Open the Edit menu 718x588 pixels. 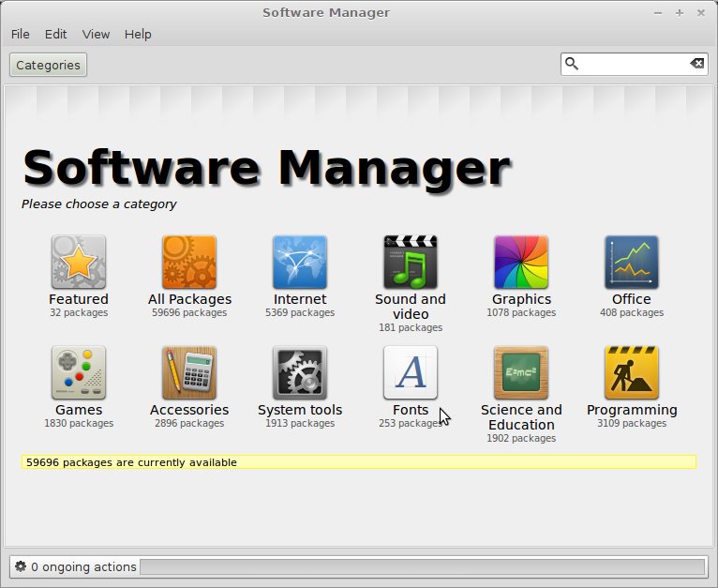click(56, 34)
